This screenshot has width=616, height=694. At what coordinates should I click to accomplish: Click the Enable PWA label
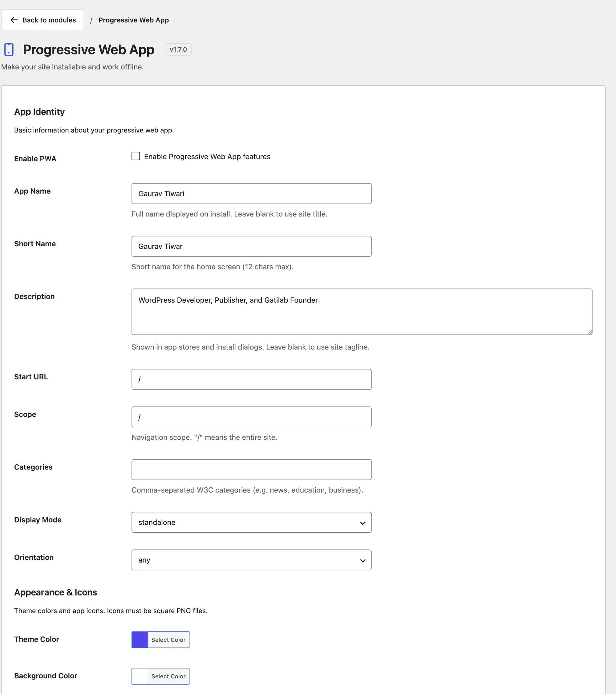click(x=35, y=159)
